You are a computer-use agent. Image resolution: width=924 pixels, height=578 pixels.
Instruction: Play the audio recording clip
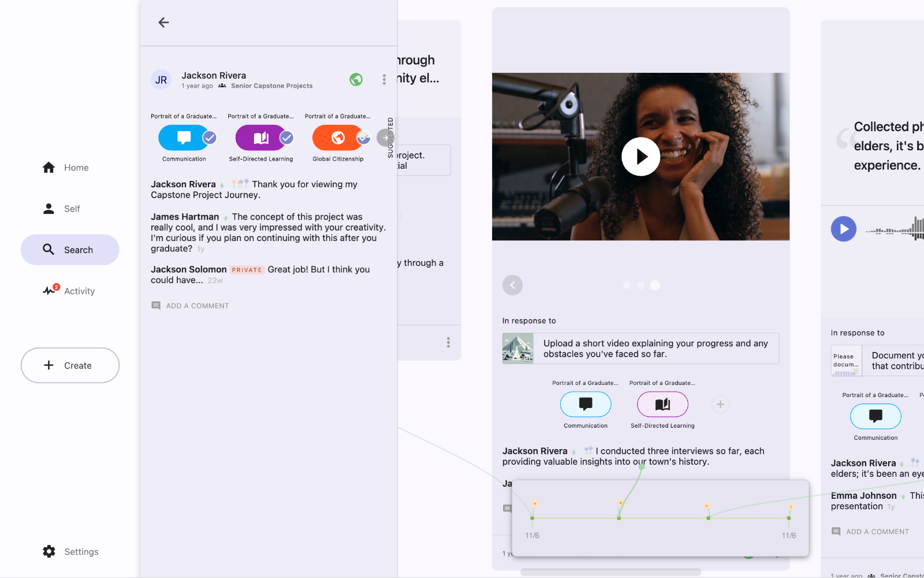[x=843, y=229]
